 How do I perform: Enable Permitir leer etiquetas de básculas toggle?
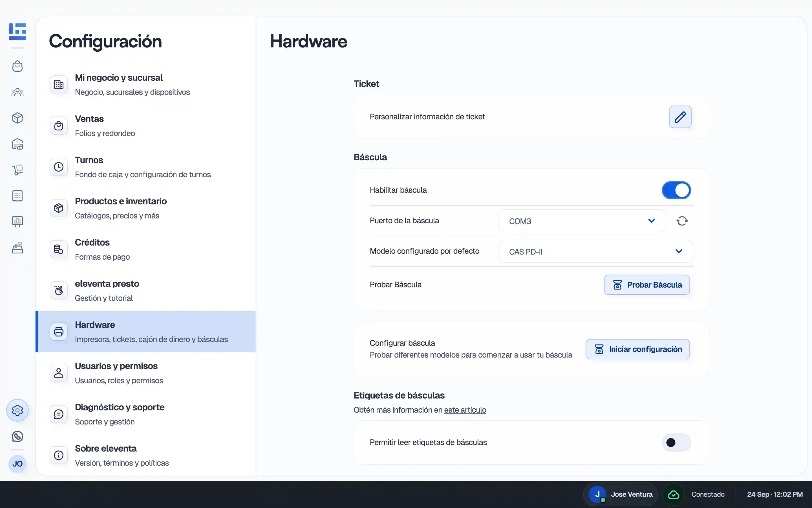coord(676,443)
